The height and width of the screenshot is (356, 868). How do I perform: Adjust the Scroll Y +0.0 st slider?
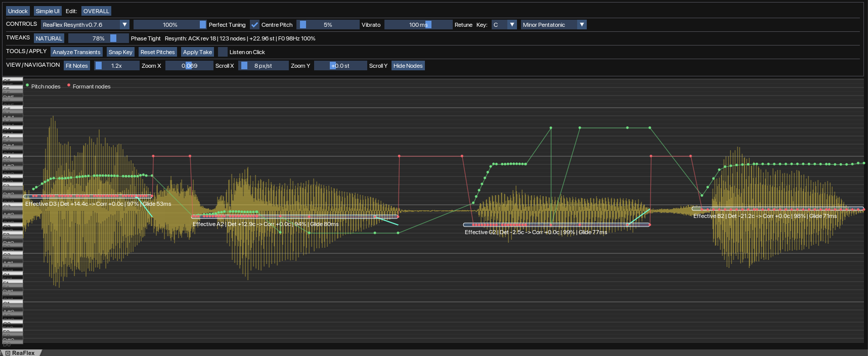pyautogui.click(x=340, y=66)
